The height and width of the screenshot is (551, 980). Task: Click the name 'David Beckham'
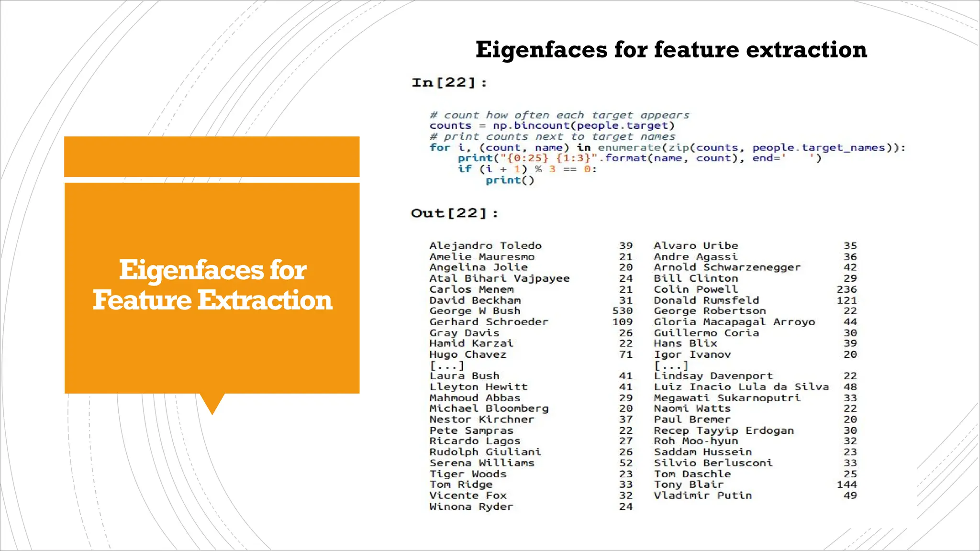(x=475, y=300)
